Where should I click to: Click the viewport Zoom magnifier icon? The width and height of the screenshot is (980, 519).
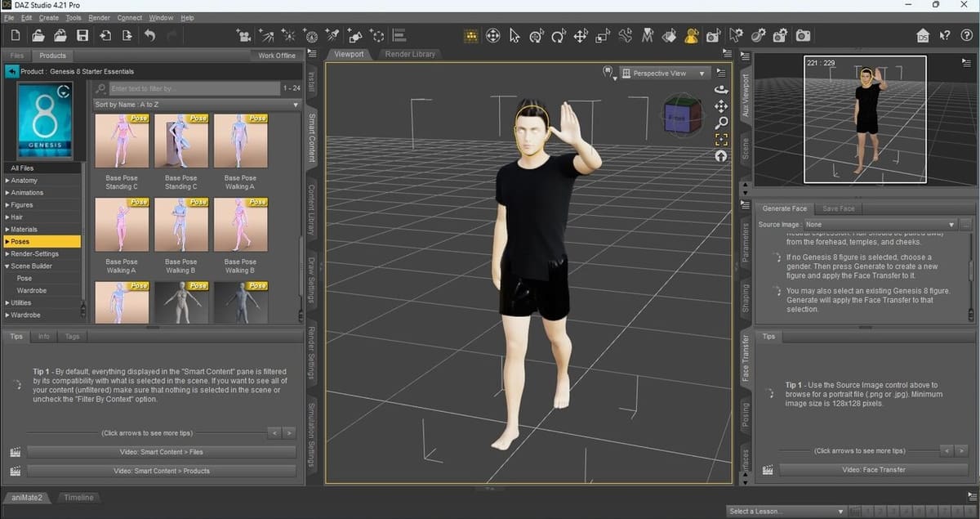pos(721,123)
